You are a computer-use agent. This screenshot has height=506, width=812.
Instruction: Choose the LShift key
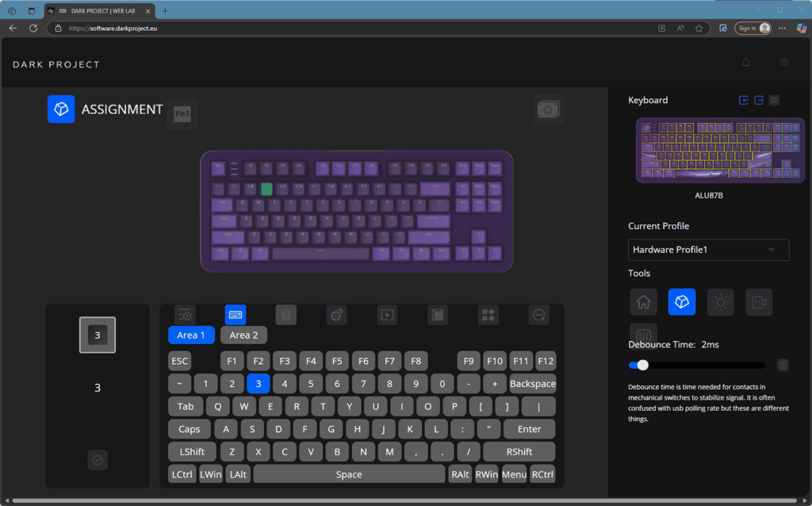pos(192,451)
